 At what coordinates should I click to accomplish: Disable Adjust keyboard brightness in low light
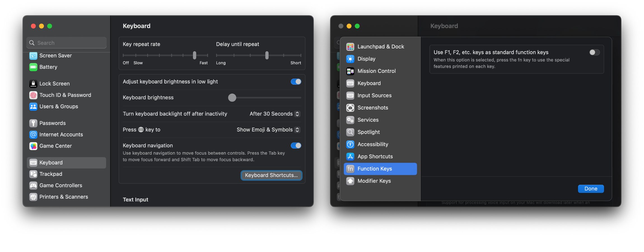(296, 82)
